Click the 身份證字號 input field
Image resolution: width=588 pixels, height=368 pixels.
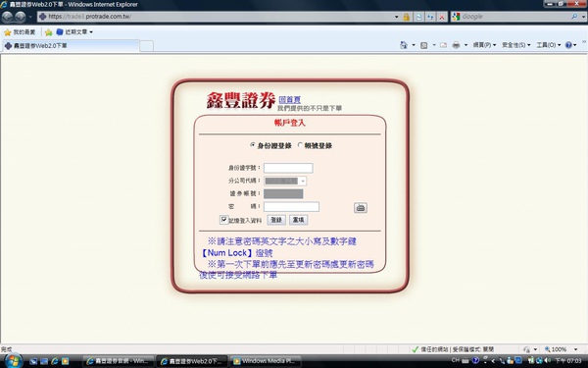[x=288, y=168]
